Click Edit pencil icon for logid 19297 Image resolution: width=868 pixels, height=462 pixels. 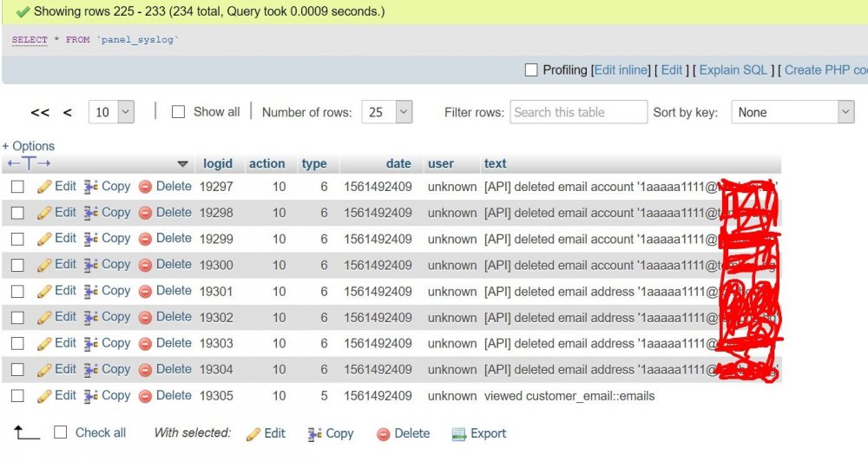point(44,187)
